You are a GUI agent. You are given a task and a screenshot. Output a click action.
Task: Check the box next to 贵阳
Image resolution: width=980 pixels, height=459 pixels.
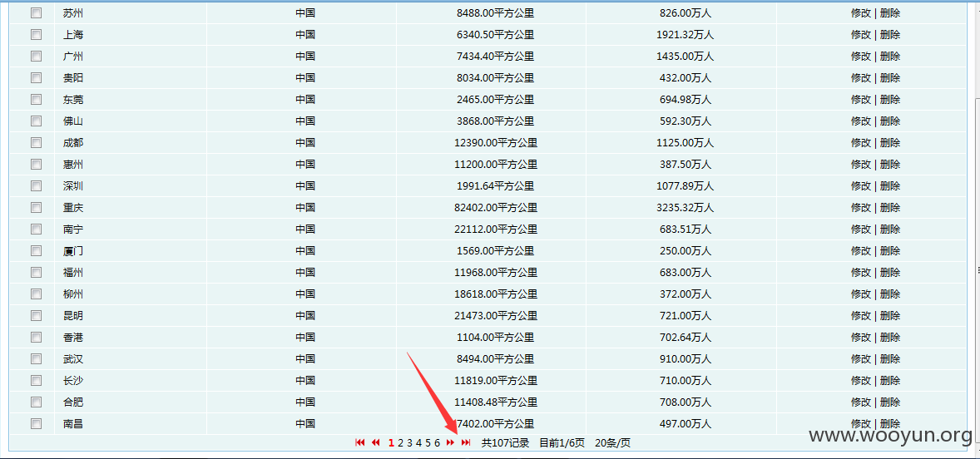click(37, 78)
